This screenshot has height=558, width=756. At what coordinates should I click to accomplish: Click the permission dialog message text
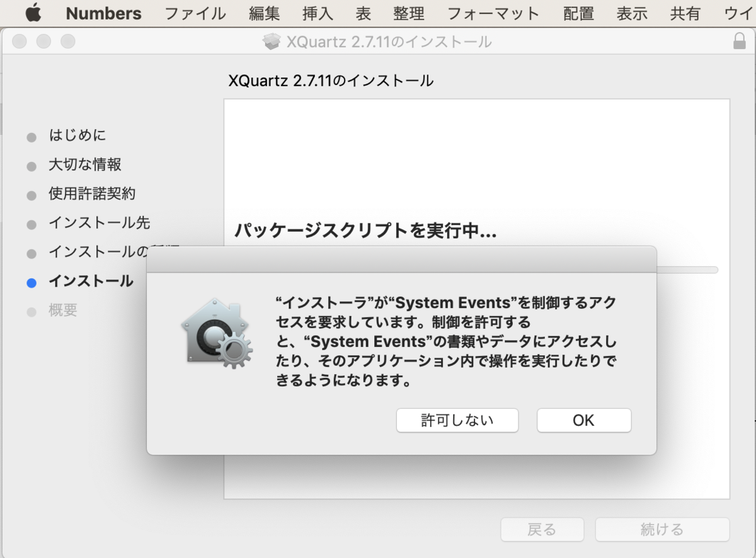tap(446, 342)
